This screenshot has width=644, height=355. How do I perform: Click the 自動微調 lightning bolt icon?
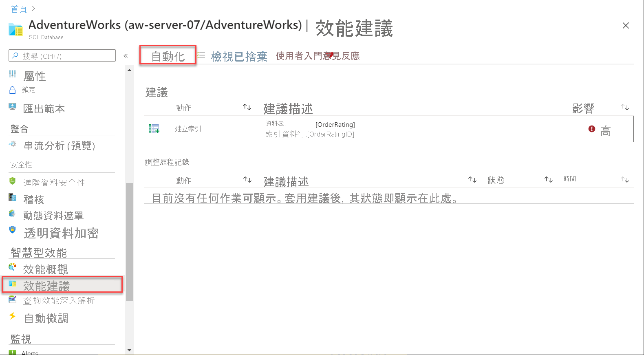(x=13, y=316)
